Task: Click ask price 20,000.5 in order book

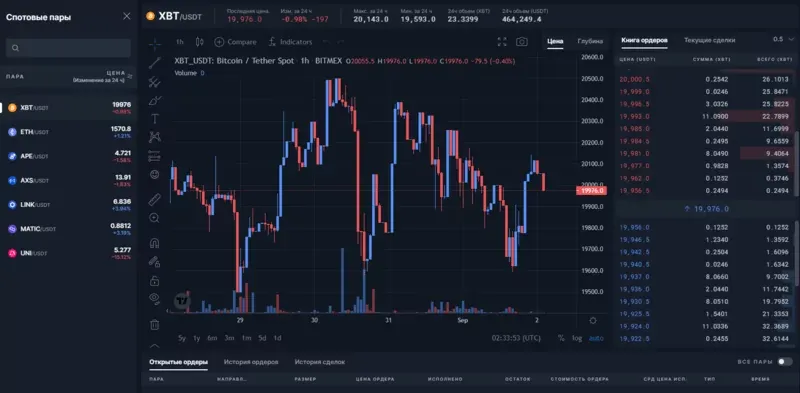Action: [634, 79]
